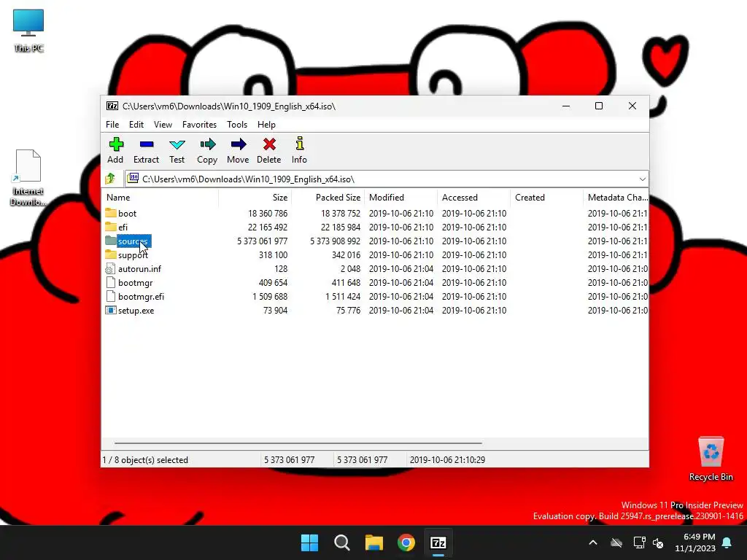Sort by Accessed column header
The image size is (747, 560).
pos(473,197)
